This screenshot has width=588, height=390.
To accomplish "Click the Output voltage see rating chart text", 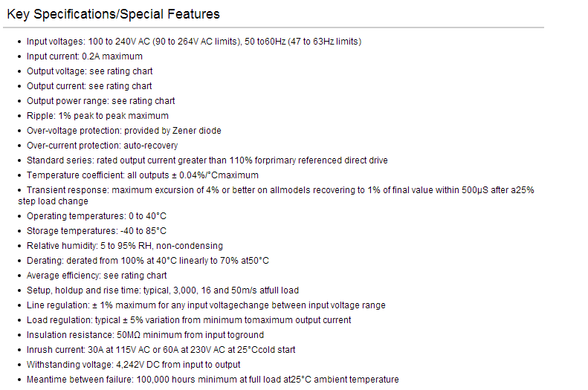I will pyautogui.click(x=90, y=71).
